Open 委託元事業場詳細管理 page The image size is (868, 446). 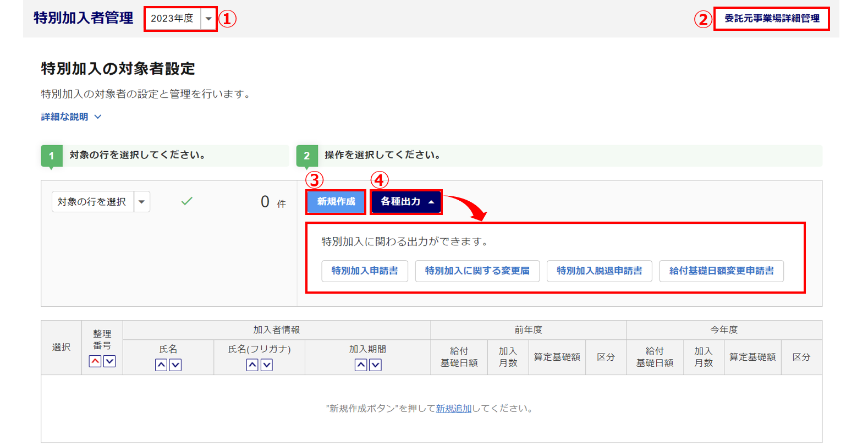pyautogui.click(x=771, y=19)
